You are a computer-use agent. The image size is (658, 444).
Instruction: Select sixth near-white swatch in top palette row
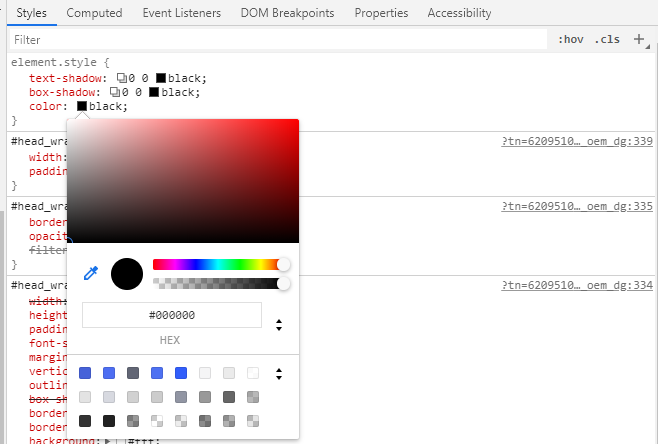205,373
